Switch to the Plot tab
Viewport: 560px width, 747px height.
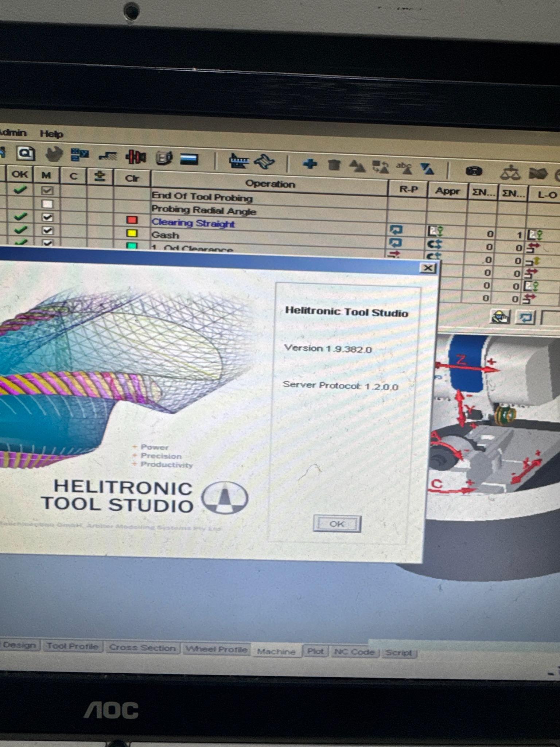pos(315,651)
